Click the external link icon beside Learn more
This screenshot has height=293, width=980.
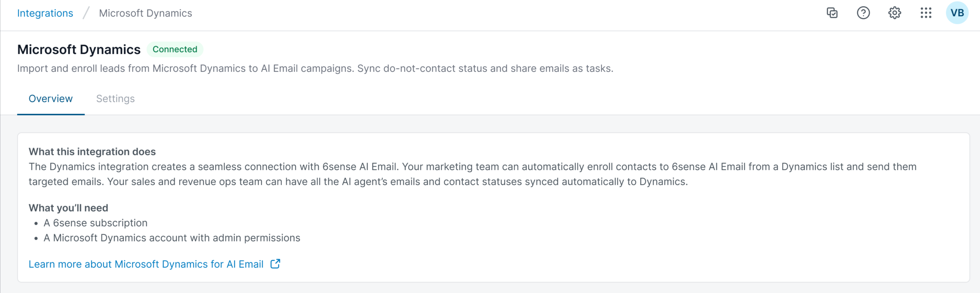point(275,264)
